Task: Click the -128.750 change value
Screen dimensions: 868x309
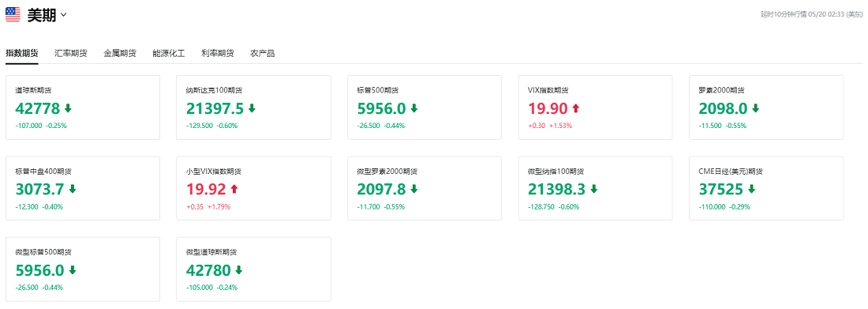Action: coord(542,207)
